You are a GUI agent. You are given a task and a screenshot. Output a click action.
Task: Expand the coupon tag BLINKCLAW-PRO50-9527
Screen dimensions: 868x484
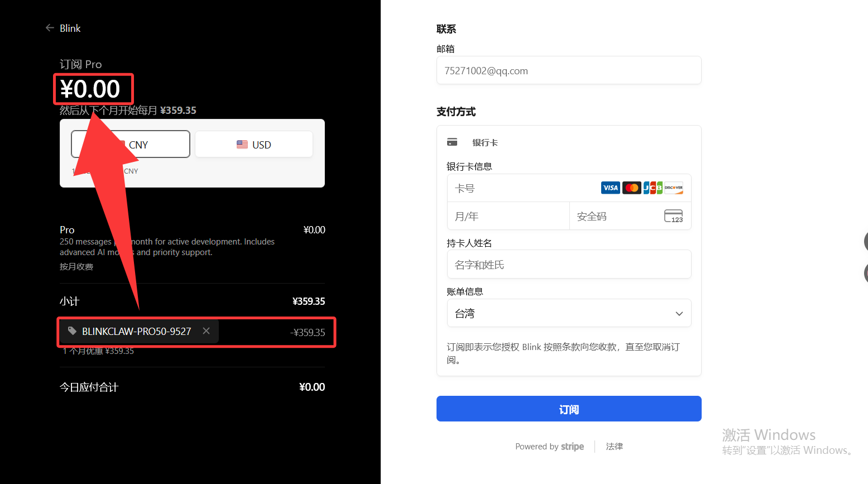pyautogui.click(x=136, y=330)
